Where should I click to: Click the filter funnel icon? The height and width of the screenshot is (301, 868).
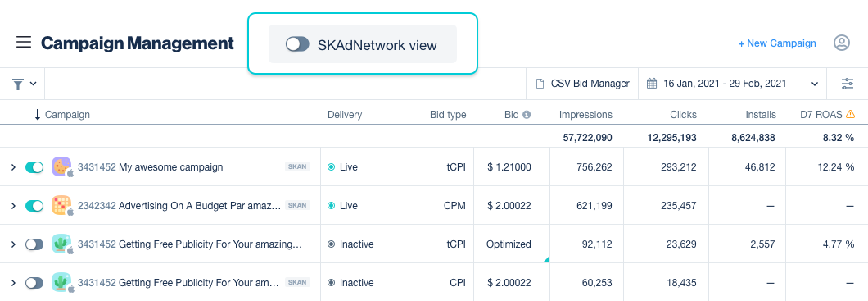pos(18,84)
